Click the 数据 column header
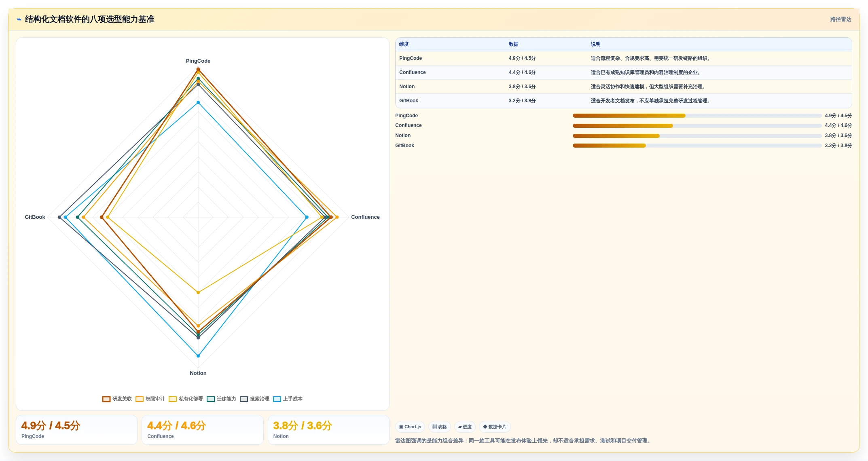The width and height of the screenshot is (868, 461). 514,44
